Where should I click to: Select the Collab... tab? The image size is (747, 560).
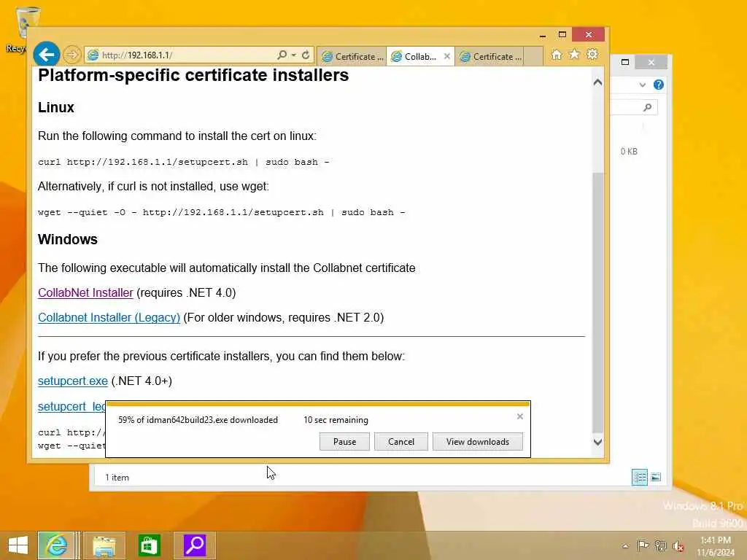(x=414, y=56)
